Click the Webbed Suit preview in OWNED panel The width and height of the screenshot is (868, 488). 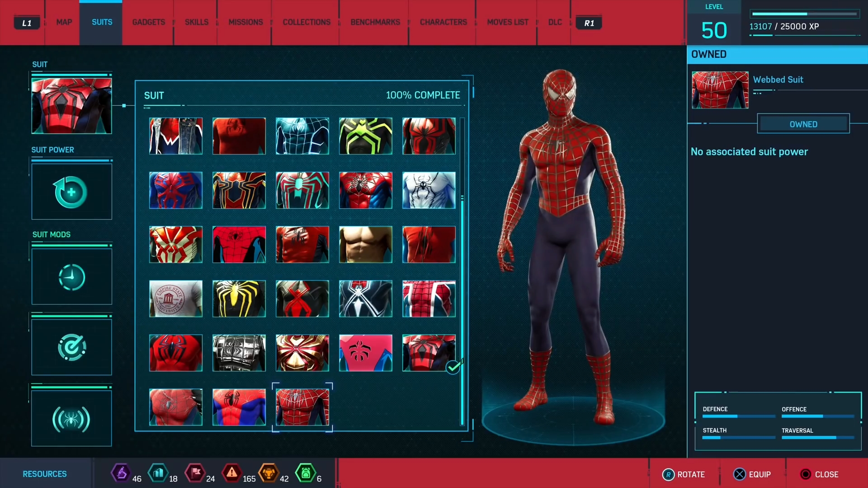[720, 90]
